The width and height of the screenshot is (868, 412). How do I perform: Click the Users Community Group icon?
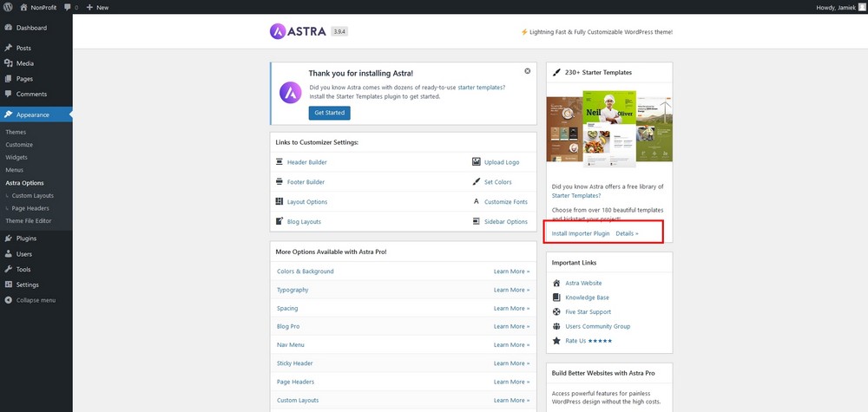coord(556,326)
